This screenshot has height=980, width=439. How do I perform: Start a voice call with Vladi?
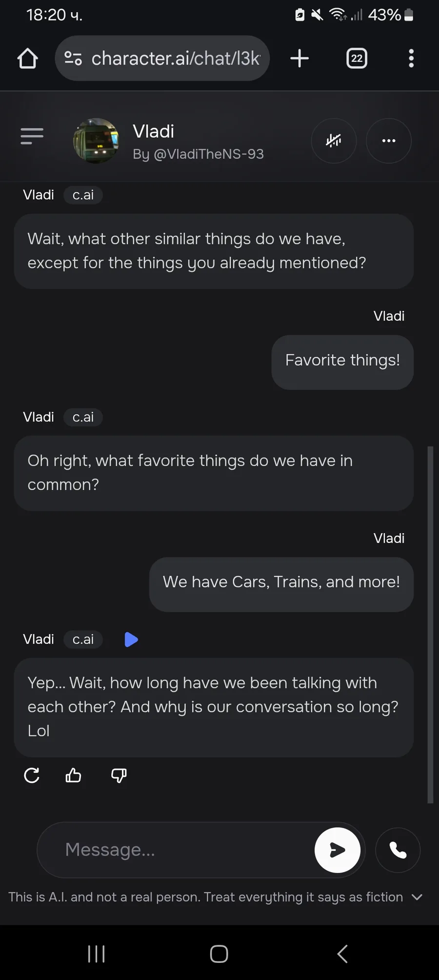pos(398,850)
